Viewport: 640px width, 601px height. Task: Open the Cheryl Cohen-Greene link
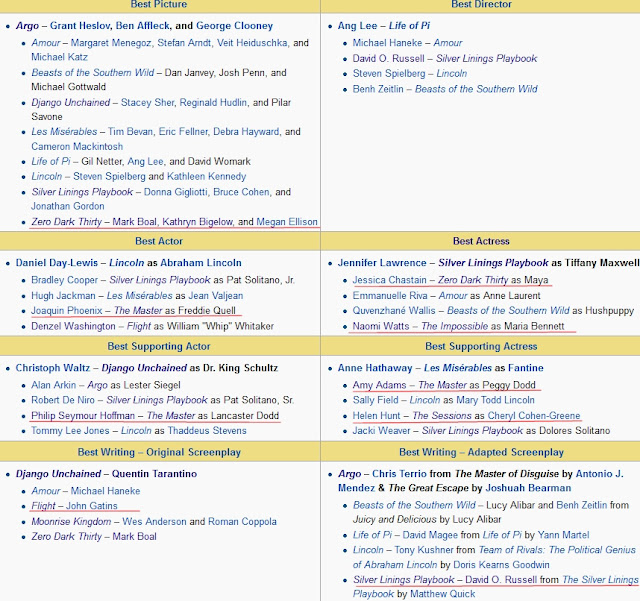534,416
